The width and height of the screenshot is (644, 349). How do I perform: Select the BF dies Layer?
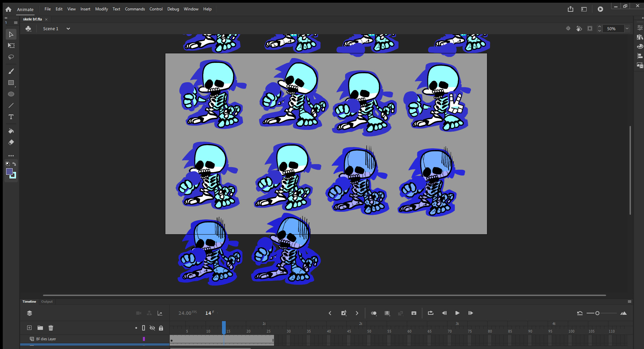[46, 339]
